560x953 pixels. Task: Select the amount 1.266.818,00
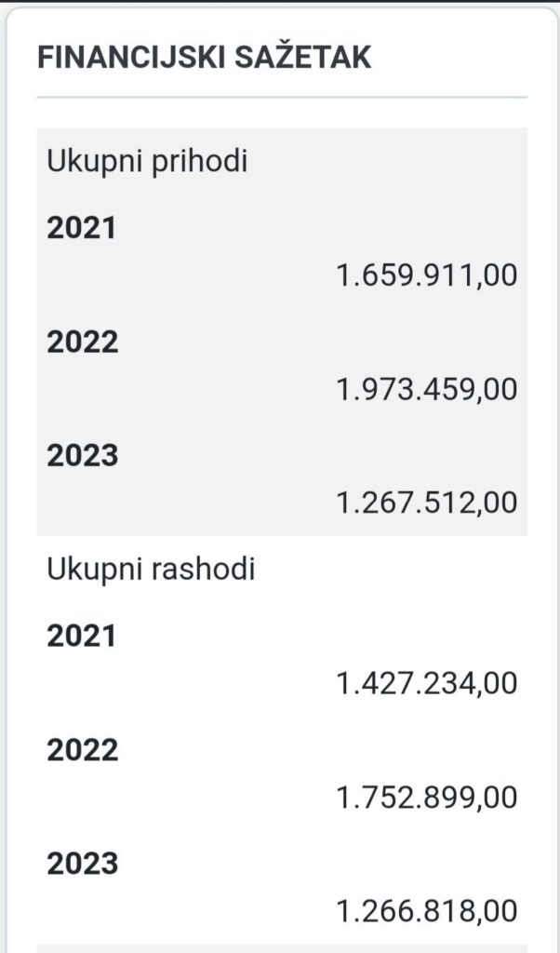click(427, 911)
